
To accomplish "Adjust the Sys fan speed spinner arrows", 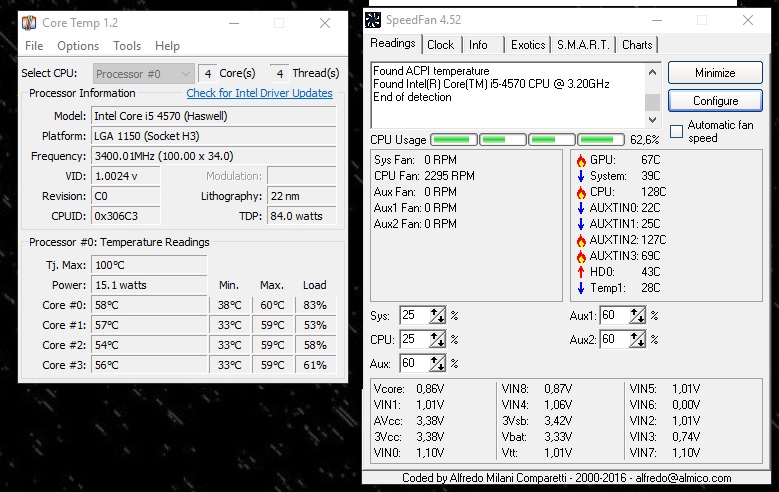I will (x=437, y=316).
